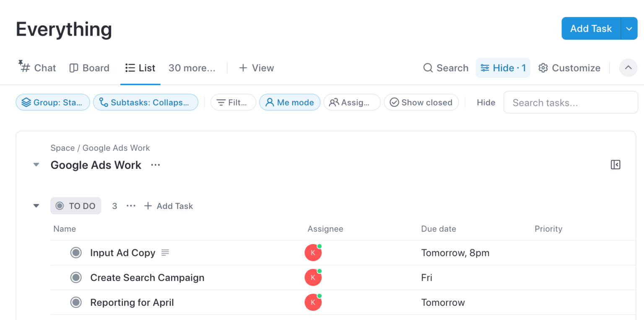Screen dimensions: 644x320
Task: Click the Fri due date
Action: click(427, 277)
